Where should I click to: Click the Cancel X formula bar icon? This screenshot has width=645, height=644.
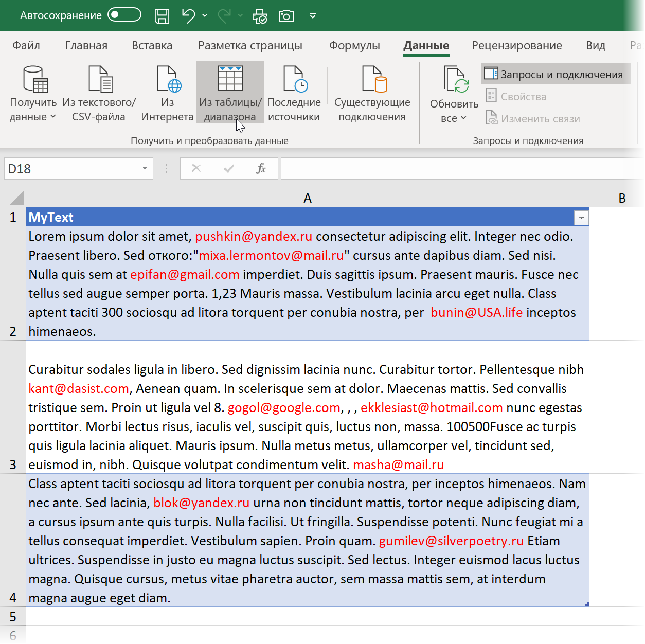[196, 168]
